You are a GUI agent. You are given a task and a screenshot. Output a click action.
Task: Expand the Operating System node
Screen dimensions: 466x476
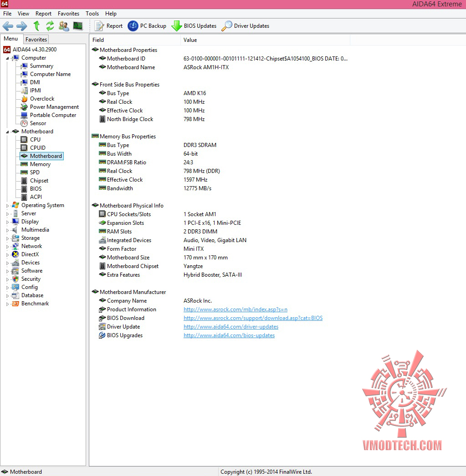7,206
